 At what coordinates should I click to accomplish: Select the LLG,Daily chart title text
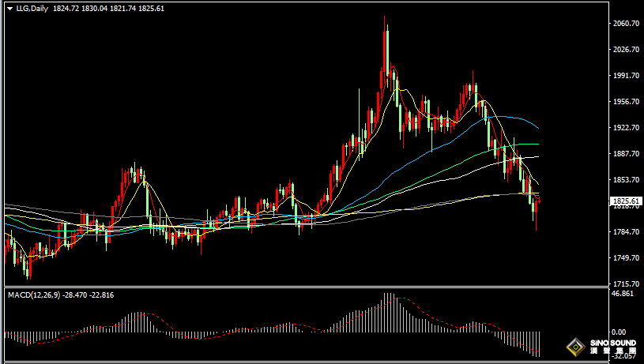click(32, 9)
